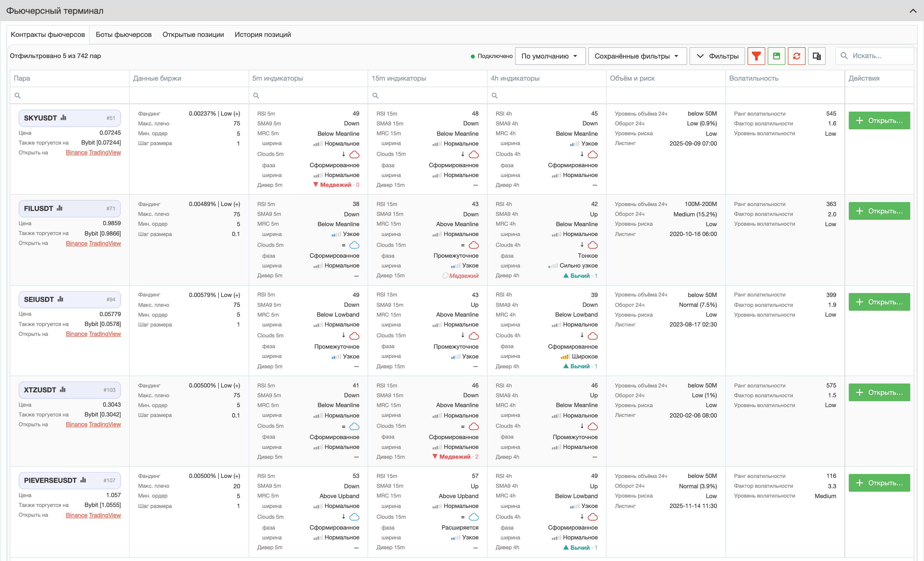Click Открыть button for SEIUSDT
Image resolution: width=924 pixels, height=561 pixels.
tap(879, 302)
